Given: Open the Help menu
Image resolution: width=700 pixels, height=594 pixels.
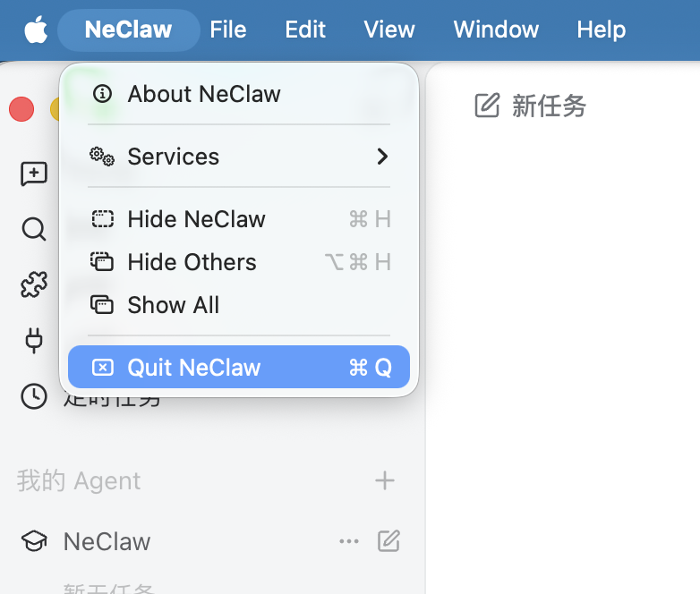Looking at the screenshot, I should click(x=601, y=30).
